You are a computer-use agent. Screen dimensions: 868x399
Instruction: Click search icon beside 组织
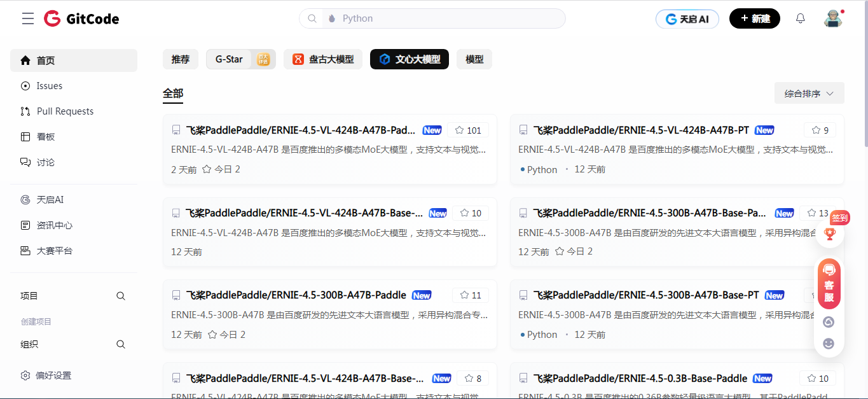(121, 344)
